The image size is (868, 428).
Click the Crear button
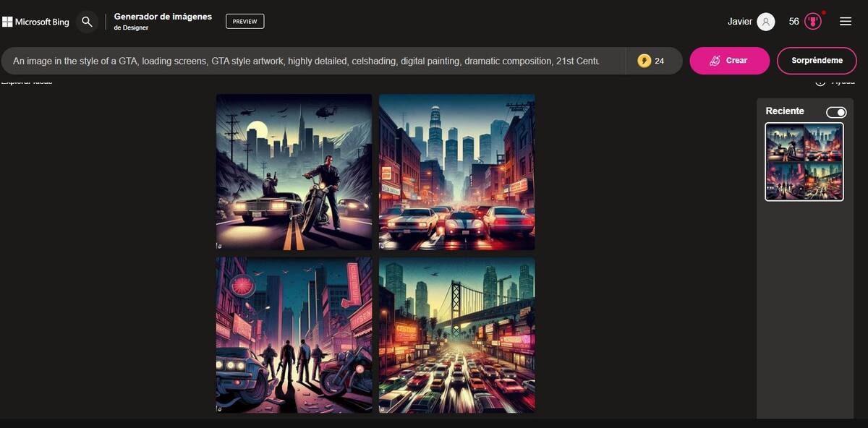[729, 61]
